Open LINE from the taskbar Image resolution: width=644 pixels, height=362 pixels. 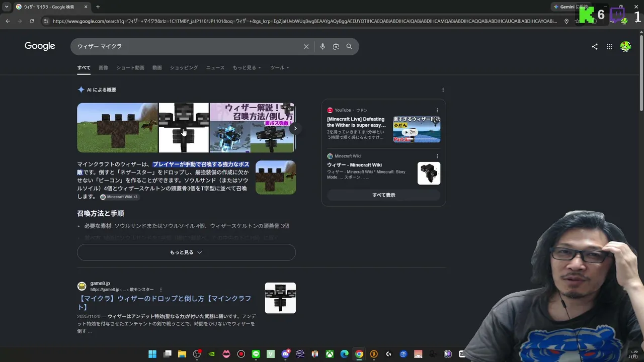(256, 354)
